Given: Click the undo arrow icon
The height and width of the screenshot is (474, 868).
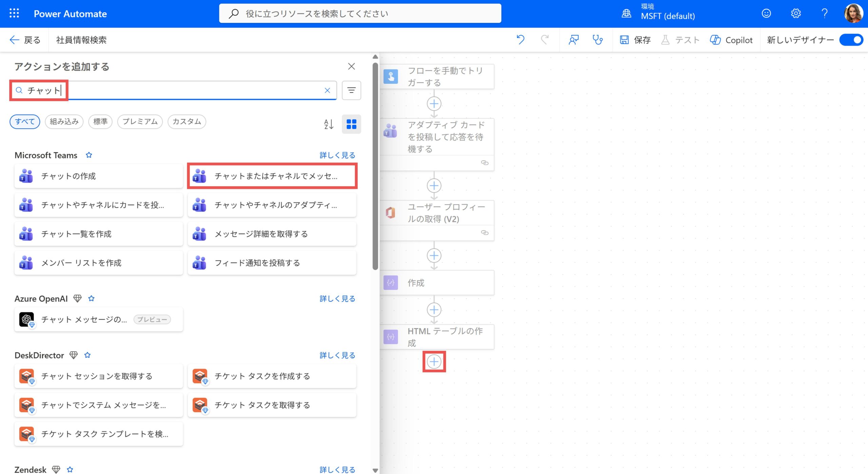Looking at the screenshot, I should pos(520,40).
